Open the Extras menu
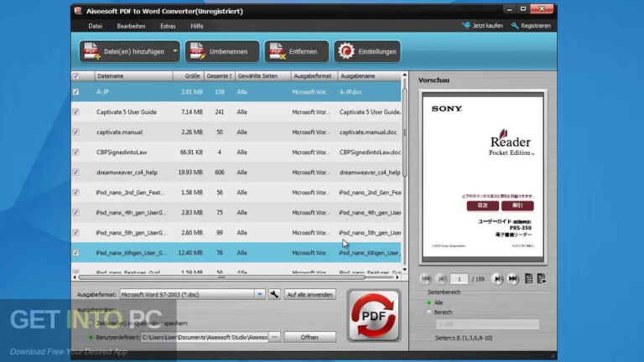The image size is (644, 362). 168,26
